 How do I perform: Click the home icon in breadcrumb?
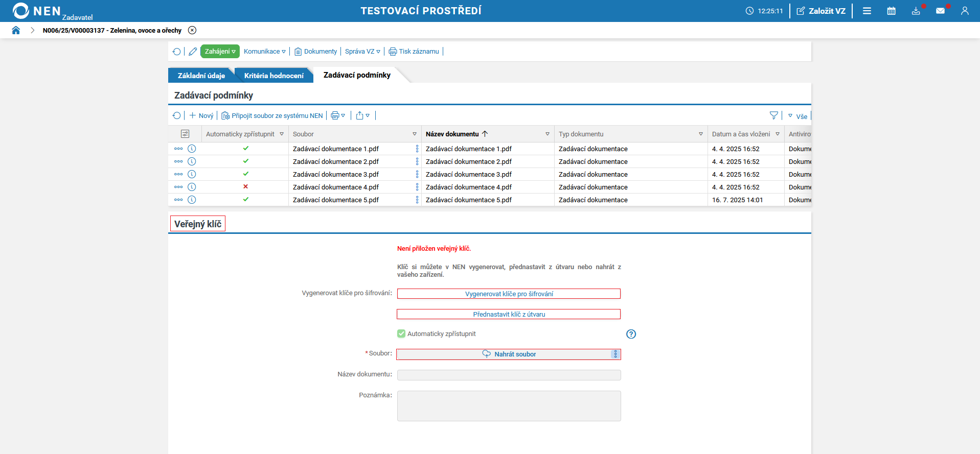tap(16, 30)
